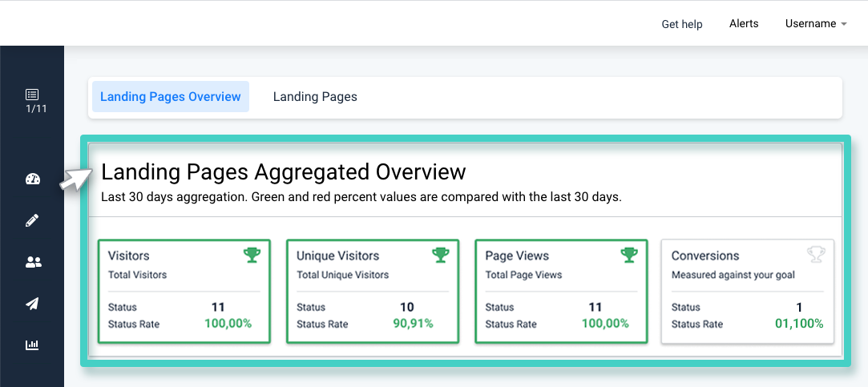
Task: Click the status value 11 on Visitors card
Action: (x=218, y=307)
